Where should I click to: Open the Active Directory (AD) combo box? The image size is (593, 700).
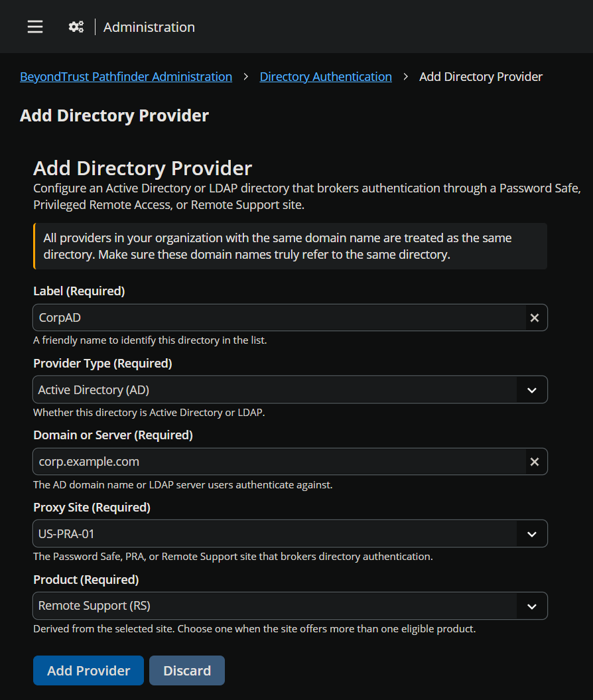(290, 389)
